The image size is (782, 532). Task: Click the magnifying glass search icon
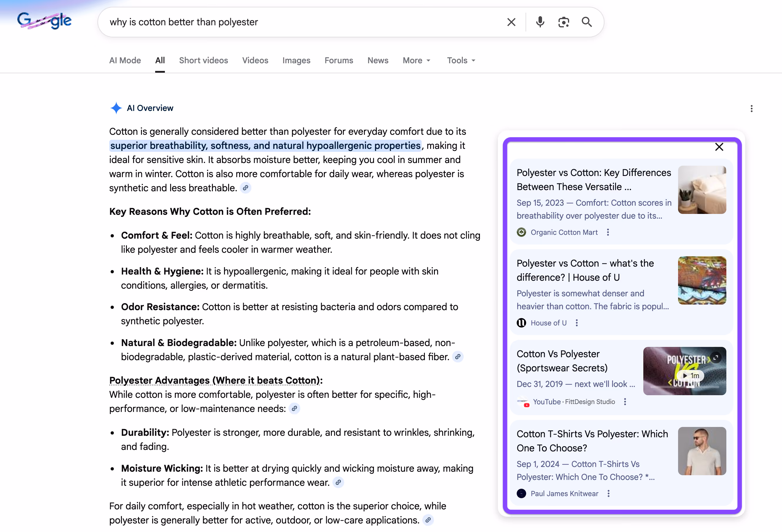(x=586, y=22)
